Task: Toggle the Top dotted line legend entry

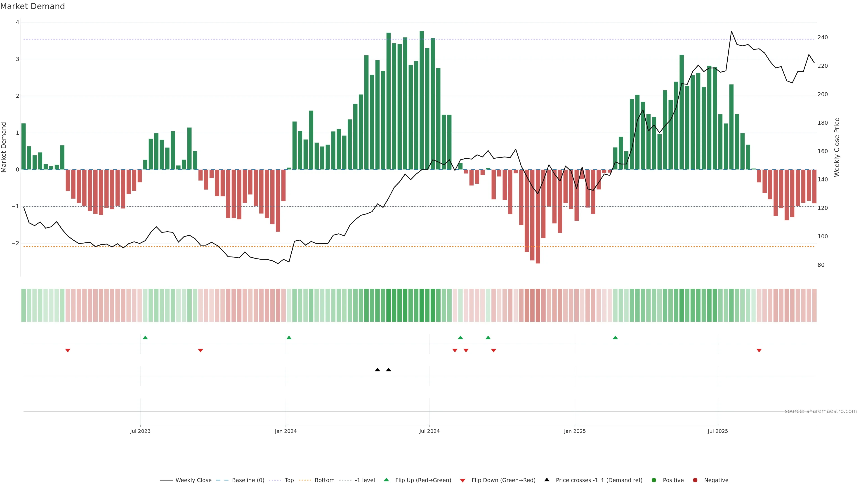Action: coord(289,480)
